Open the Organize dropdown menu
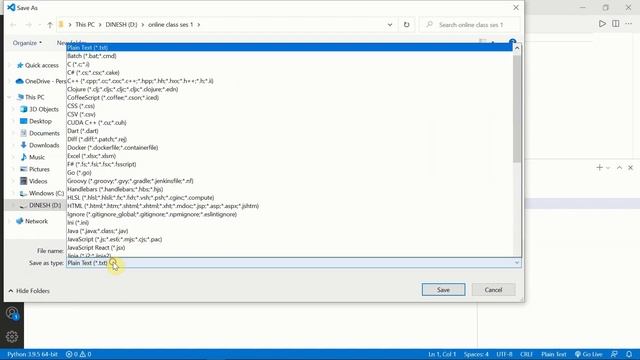Image resolution: width=640 pixels, height=360 pixels. (27, 43)
